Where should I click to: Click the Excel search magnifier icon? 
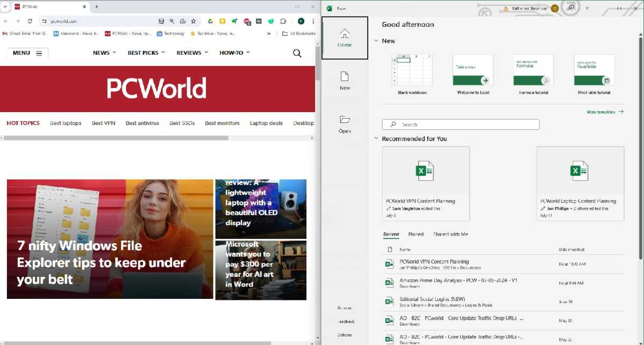(x=393, y=124)
